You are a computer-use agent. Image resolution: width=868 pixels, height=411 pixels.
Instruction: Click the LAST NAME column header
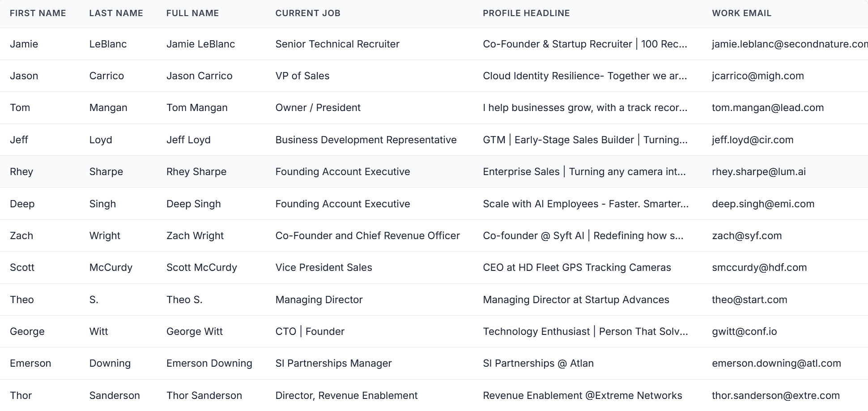pos(116,13)
